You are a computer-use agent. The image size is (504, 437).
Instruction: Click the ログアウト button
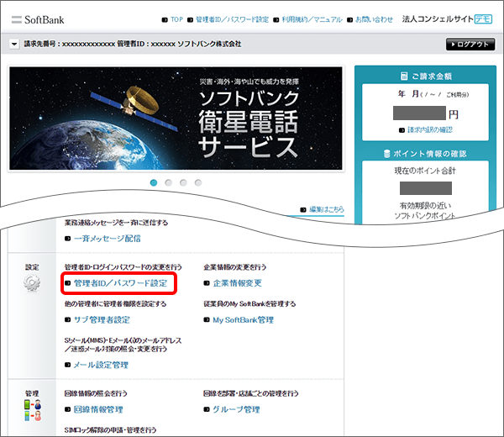tap(470, 44)
